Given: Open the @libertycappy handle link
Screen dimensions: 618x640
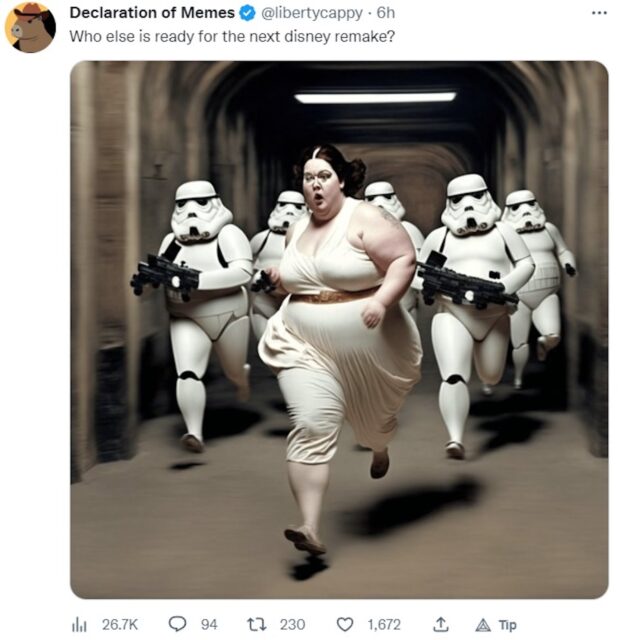Looking at the screenshot, I should tap(314, 13).
